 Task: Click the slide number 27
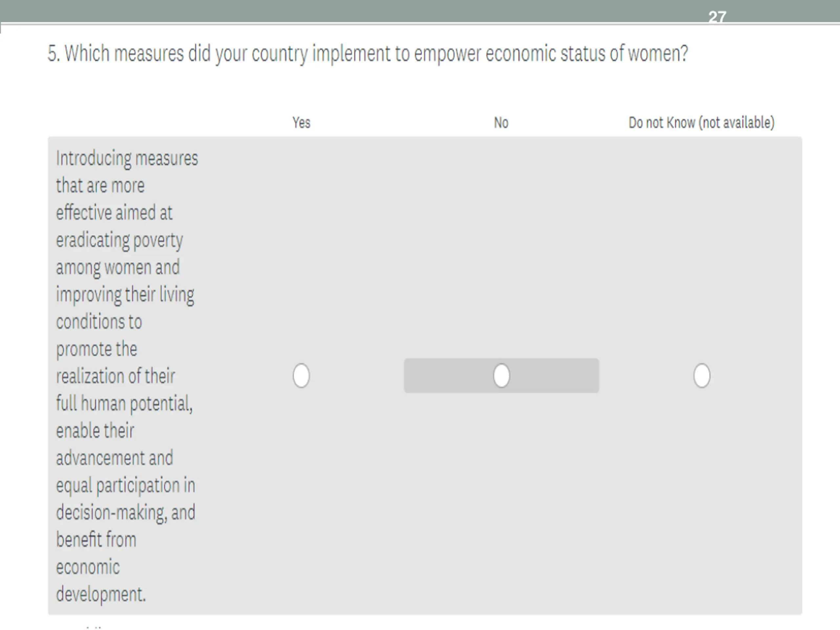(x=717, y=17)
